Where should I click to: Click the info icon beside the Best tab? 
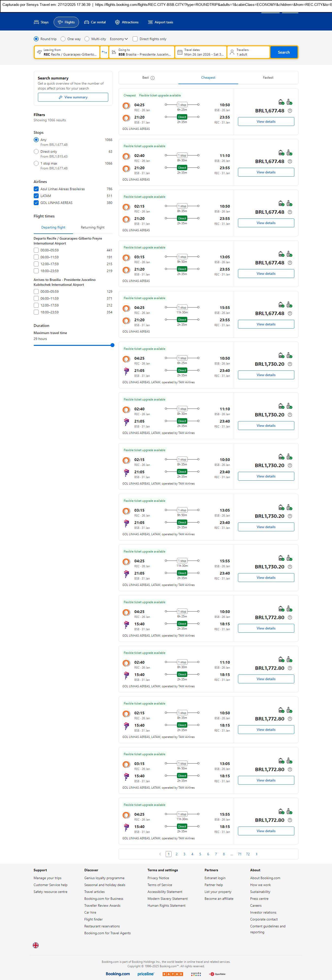tap(153, 78)
